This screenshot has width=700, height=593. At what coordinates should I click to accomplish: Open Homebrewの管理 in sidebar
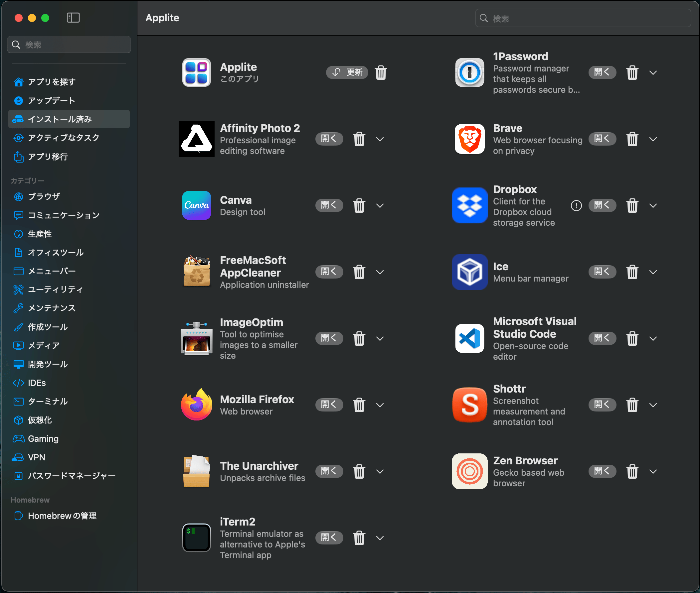62,516
